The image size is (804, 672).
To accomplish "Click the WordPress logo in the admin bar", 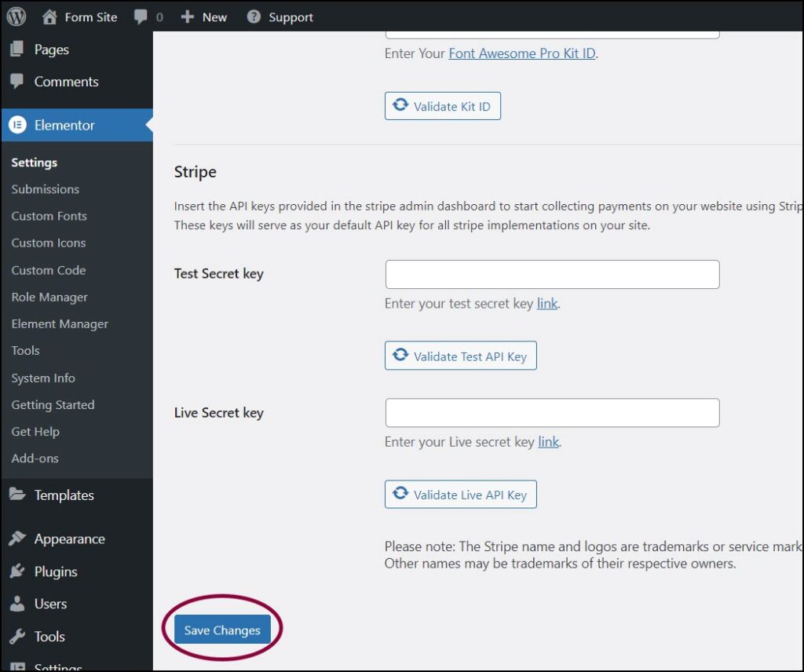I will click(x=15, y=16).
